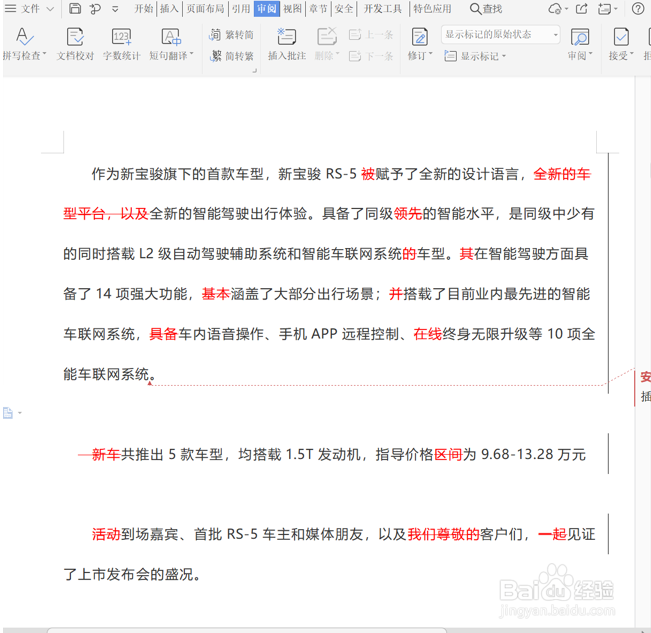
Task: Click the horizontal scrollbar at bottom
Action: [247, 630]
